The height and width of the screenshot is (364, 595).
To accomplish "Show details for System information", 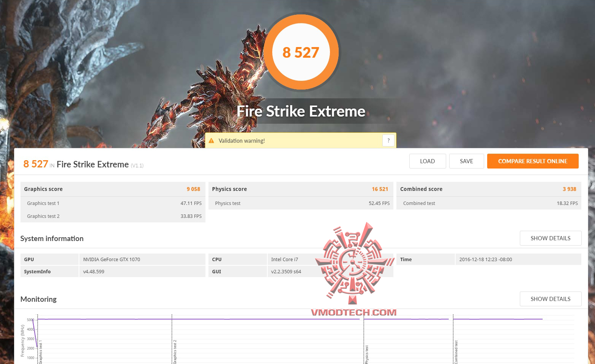I will (x=551, y=238).
